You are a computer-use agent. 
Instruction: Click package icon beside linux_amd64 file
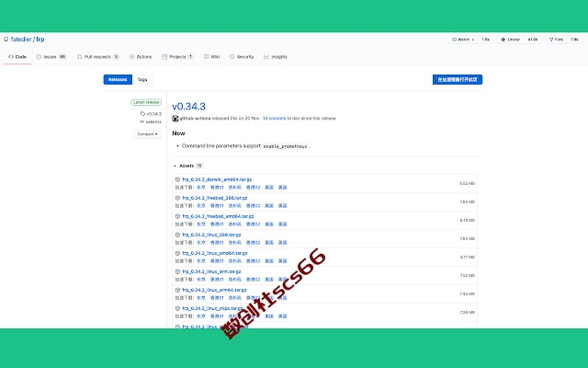(177, 253)
